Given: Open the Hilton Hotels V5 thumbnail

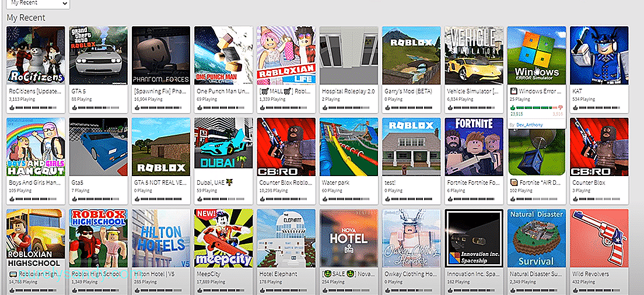Looking at the screenshot, I should click(161, 238).
